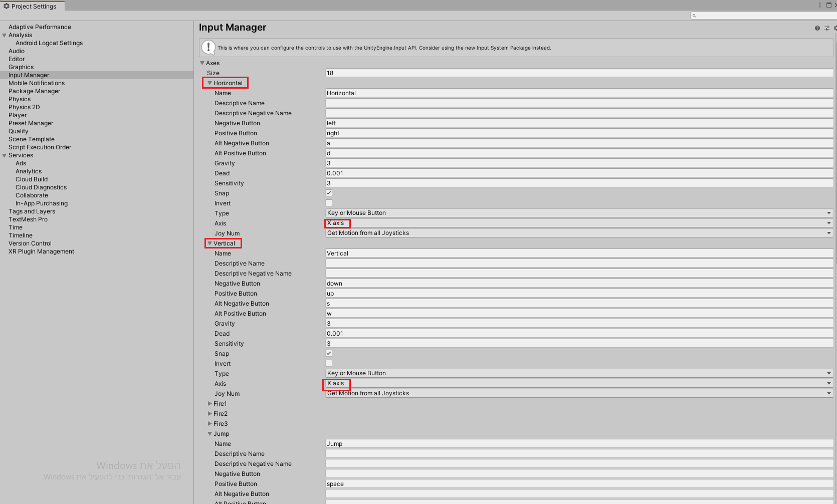Enable Invert for the Vertical axis
837x504 pixels.
pos(328,363)
